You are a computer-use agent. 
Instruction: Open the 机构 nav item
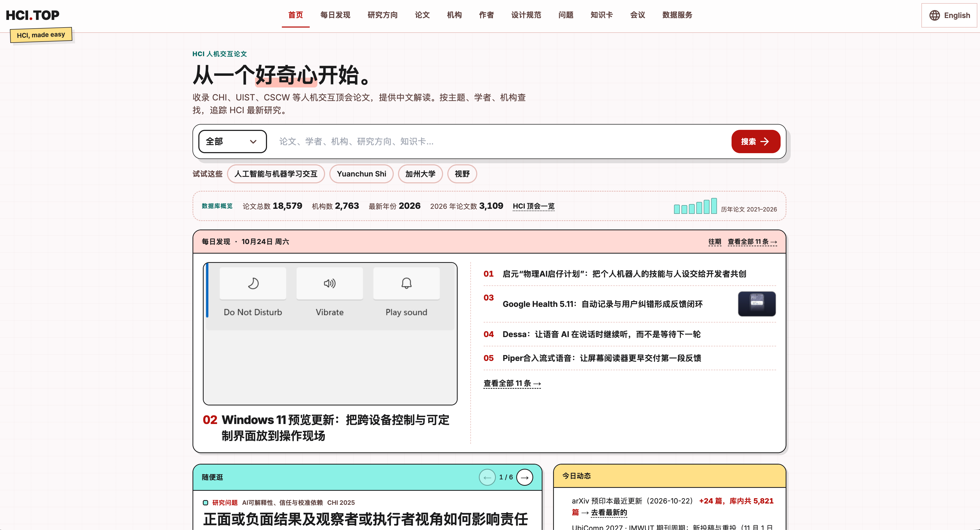pos(454,15)
